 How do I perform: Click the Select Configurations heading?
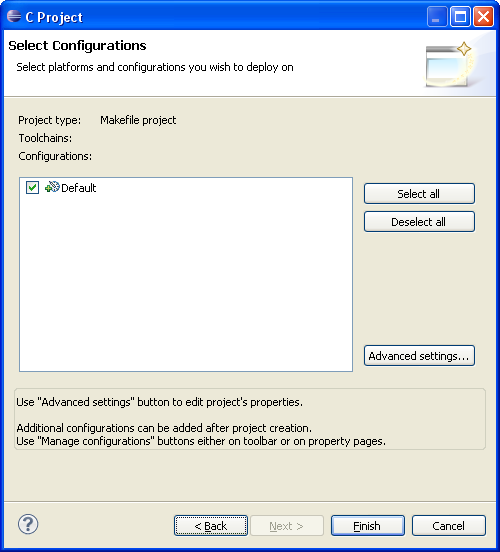click(x=77, y=46)
